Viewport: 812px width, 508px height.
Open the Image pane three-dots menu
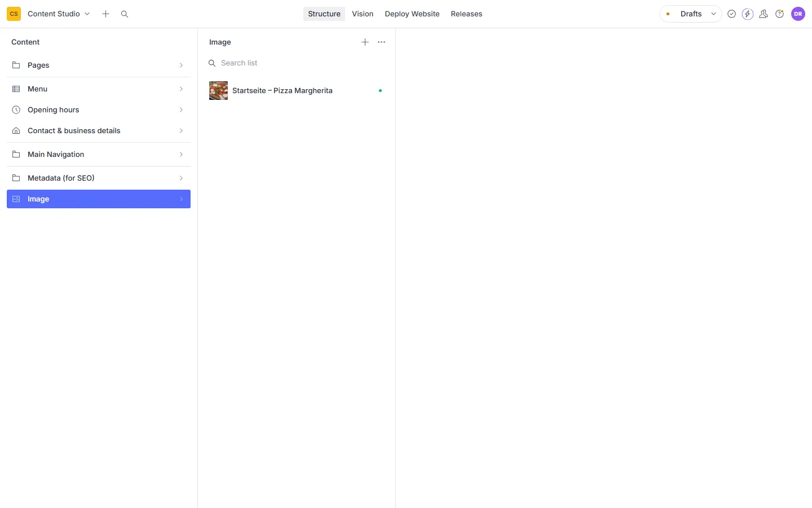coord(381,42)
